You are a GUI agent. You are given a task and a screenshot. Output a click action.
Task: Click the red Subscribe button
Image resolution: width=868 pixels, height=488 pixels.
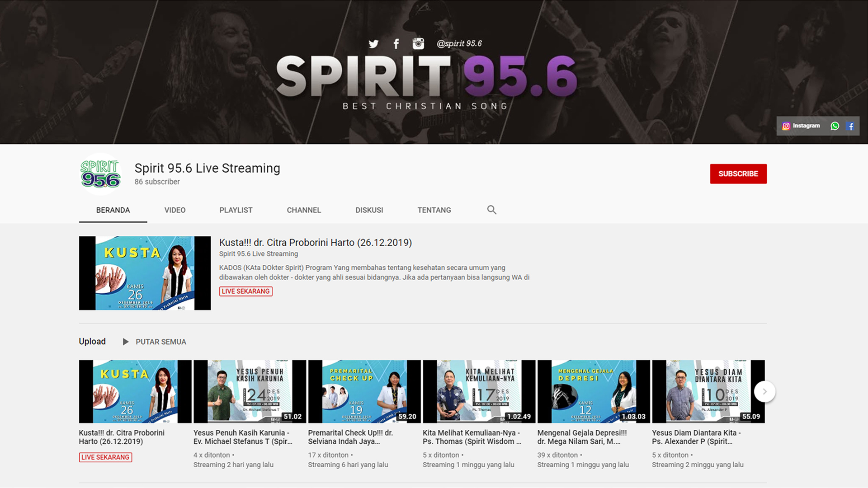738,174
